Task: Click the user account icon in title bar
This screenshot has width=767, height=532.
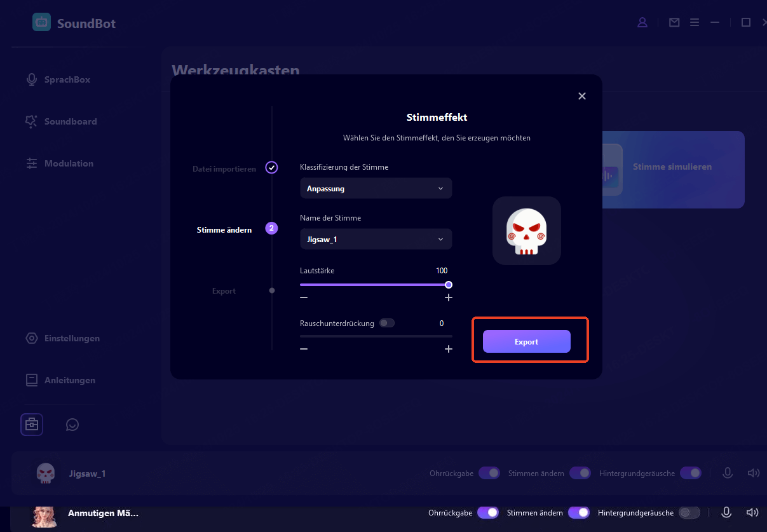Action: coord(642,22)
